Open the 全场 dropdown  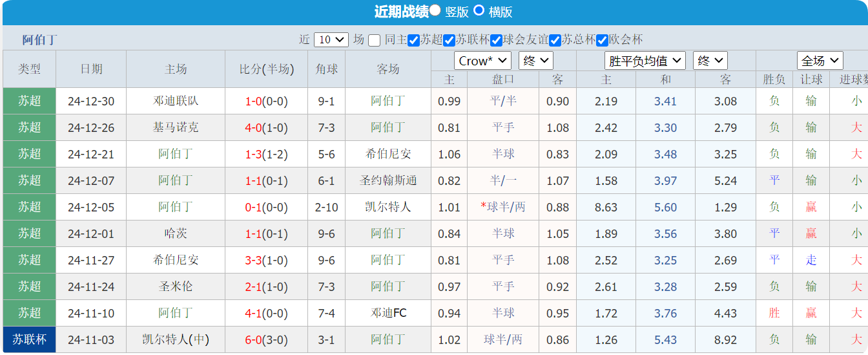point(820,61)
